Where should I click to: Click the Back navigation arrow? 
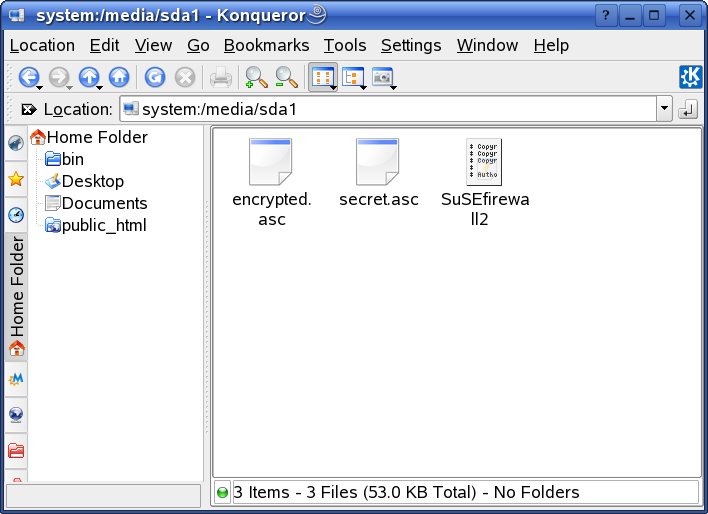(28, 77)
